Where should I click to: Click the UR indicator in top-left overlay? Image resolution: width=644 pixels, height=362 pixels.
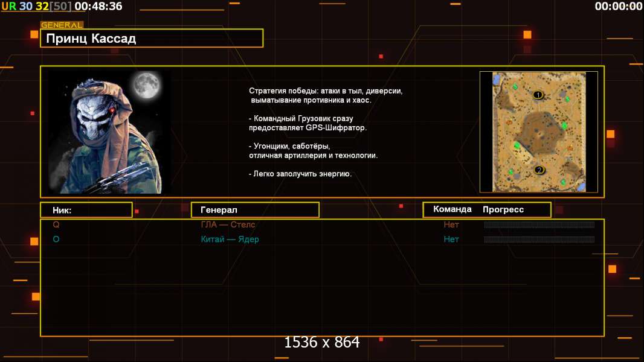point(8,6)
